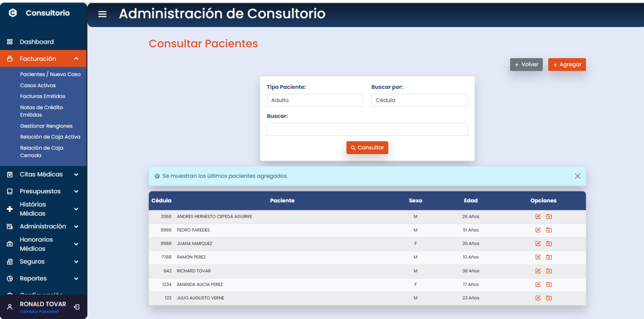Screen dimensions: 644x319
Task: Click the hamburger menu icon in header
Action: (x=102, y=15)
